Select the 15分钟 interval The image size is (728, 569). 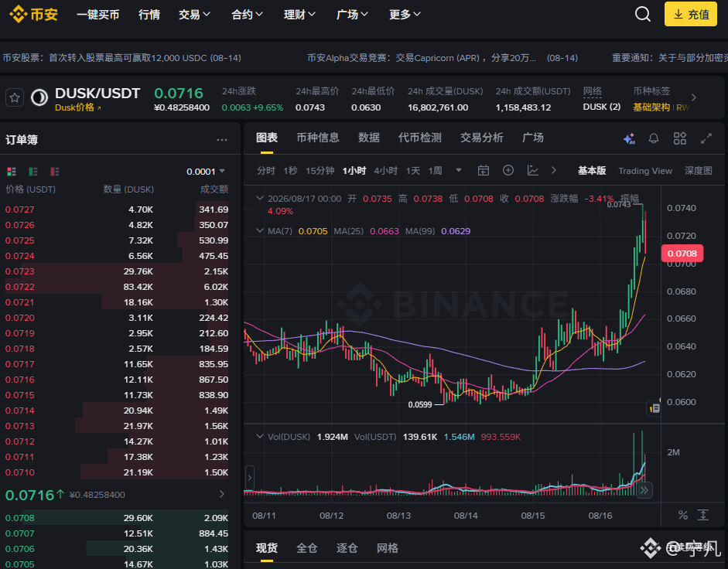click(x=320, y=171)
